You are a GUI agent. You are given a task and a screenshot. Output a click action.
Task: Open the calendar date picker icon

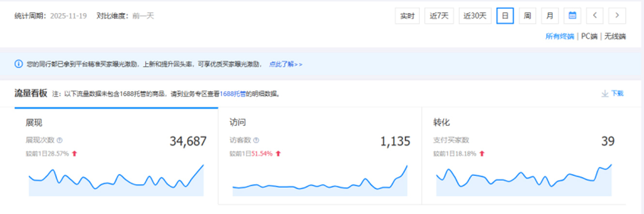tap(572, 15)
